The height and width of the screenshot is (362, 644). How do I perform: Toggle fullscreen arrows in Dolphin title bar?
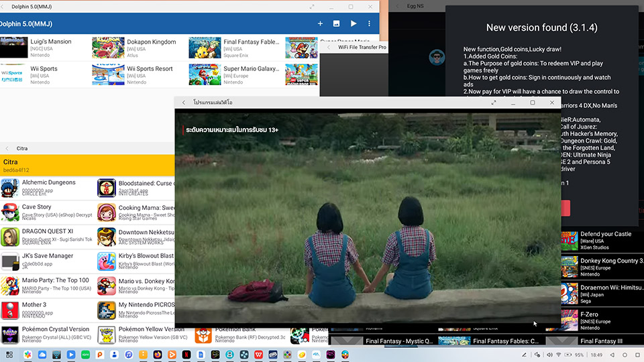[x=312, y=7]
